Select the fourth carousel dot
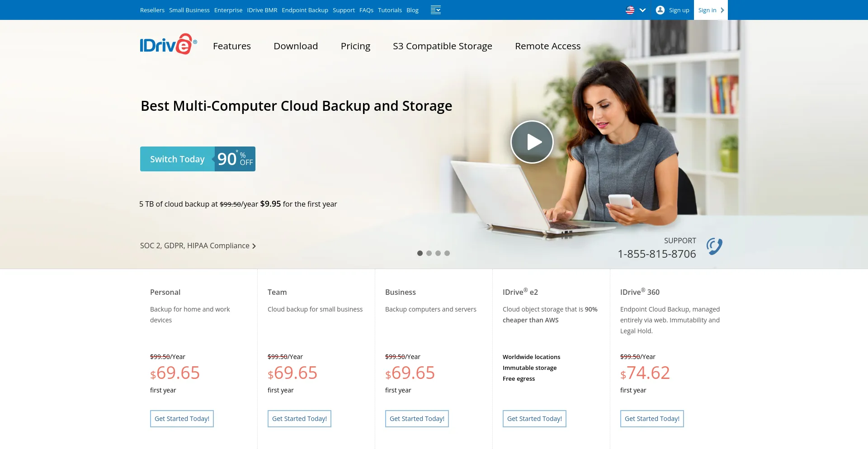 [447, 253]
